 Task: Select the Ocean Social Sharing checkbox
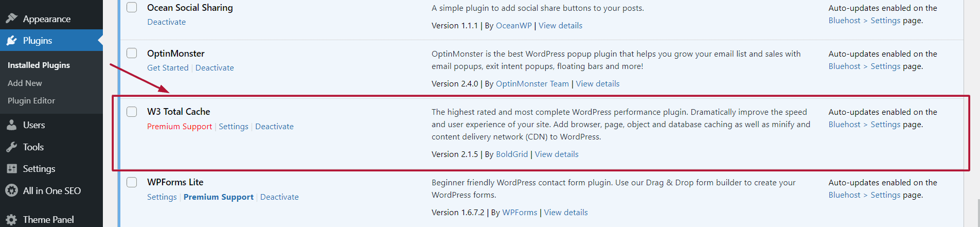[132, 7]
